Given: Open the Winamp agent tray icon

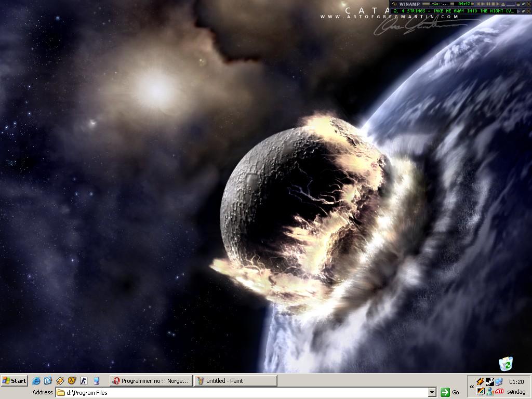Looking at the screenshot, I should (480, 382).
